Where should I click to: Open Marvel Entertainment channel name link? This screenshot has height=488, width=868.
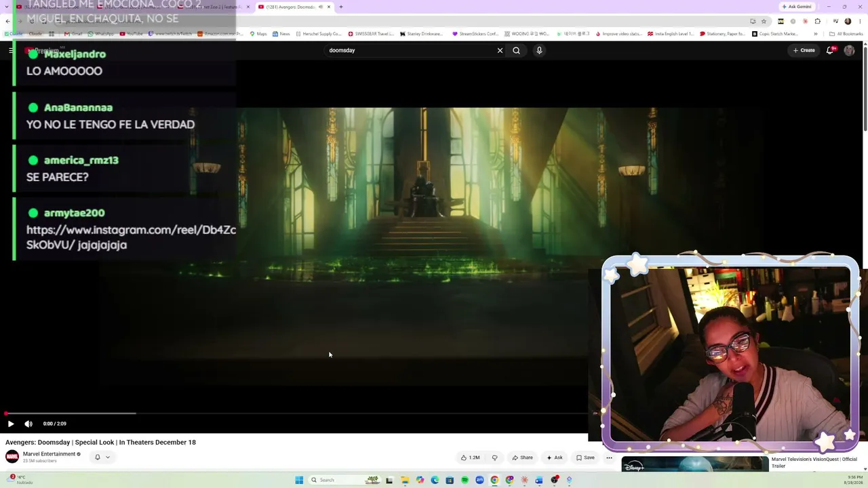pos(49,454)
